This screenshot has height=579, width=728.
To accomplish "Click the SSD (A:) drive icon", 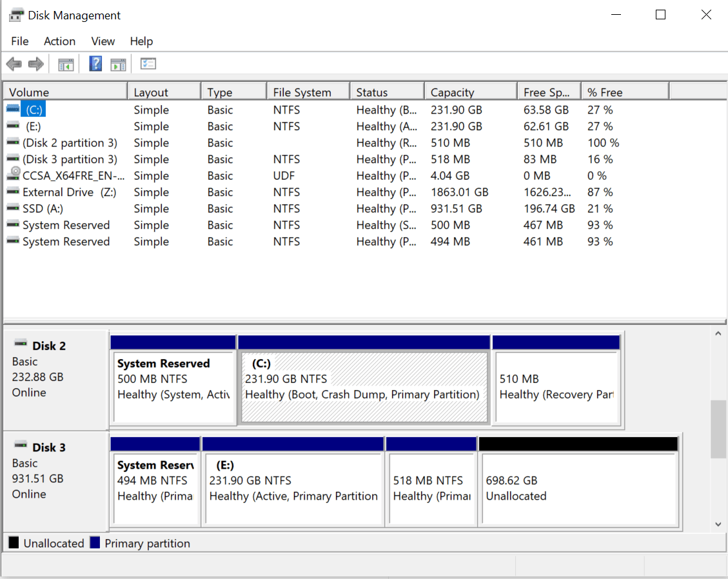I will tap(13, 208).
